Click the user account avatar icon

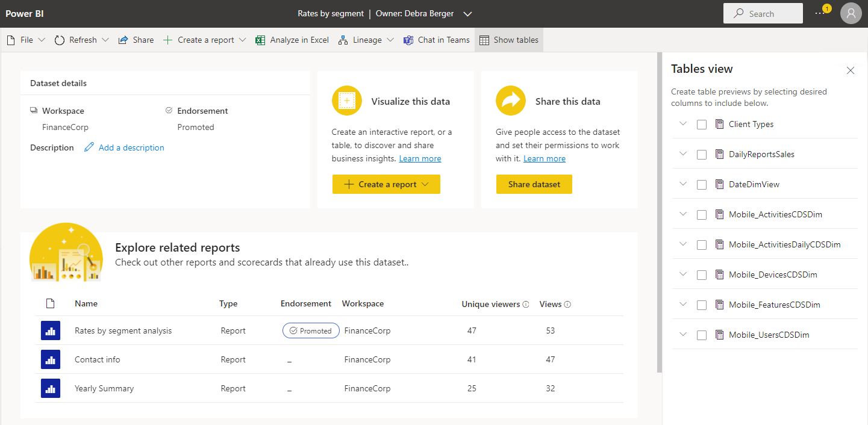tap(851, 13)
